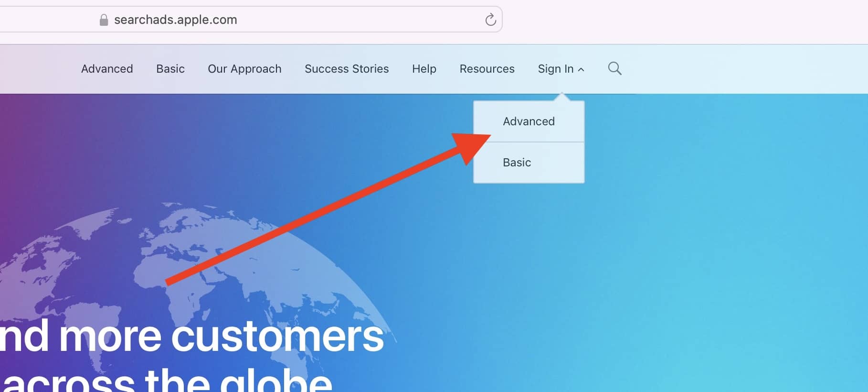Open the Resources navigation link
The width and height of the screenshot is (868, 392).
487,69
